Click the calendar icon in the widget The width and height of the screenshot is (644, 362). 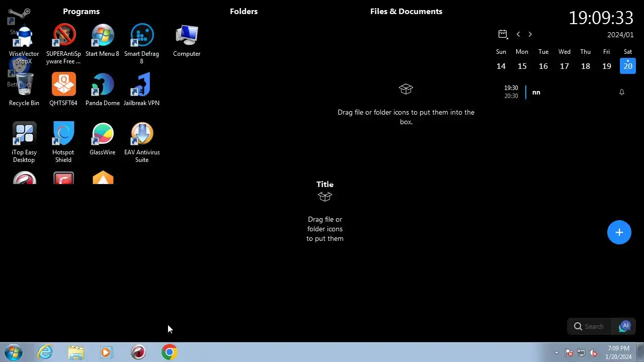coord(503,34)
